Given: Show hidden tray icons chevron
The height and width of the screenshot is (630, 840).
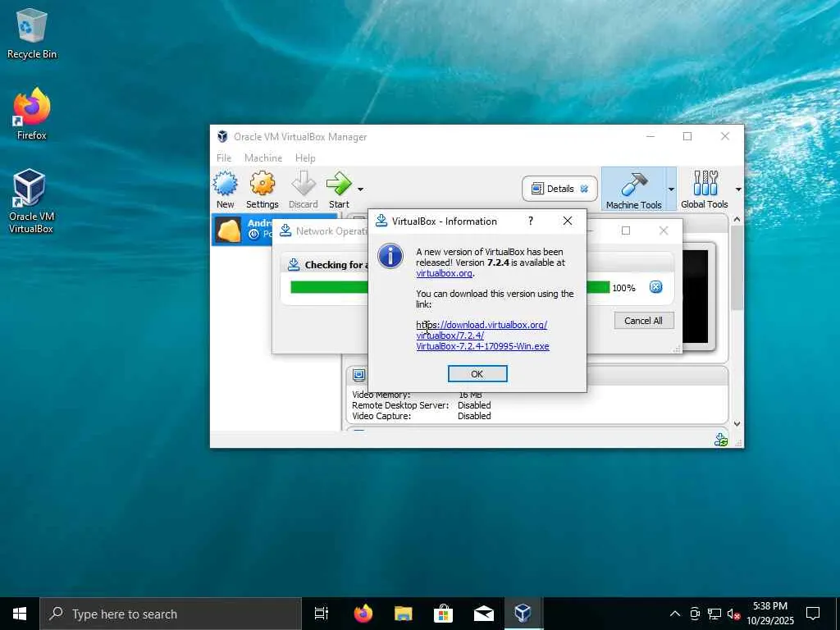Looking at the screenshot, I should 675,614.
